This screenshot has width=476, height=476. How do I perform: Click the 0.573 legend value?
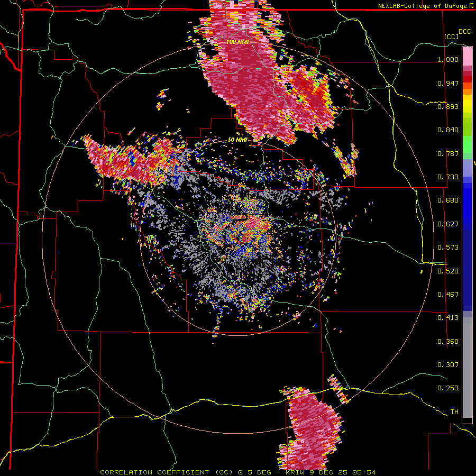click(448, 248)
